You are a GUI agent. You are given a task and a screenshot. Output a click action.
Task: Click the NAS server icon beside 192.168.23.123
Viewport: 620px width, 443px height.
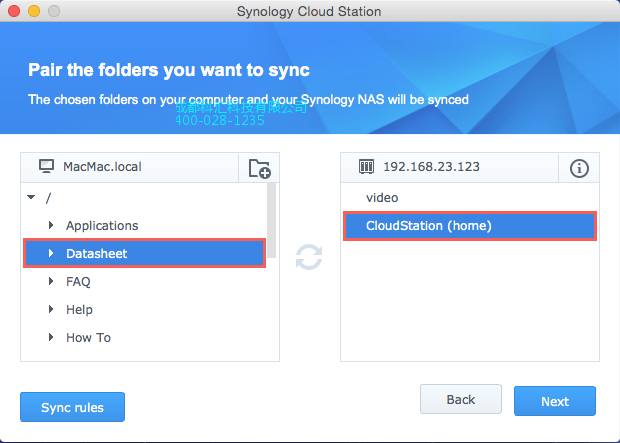pyautogui.click(x=365, y=167)
